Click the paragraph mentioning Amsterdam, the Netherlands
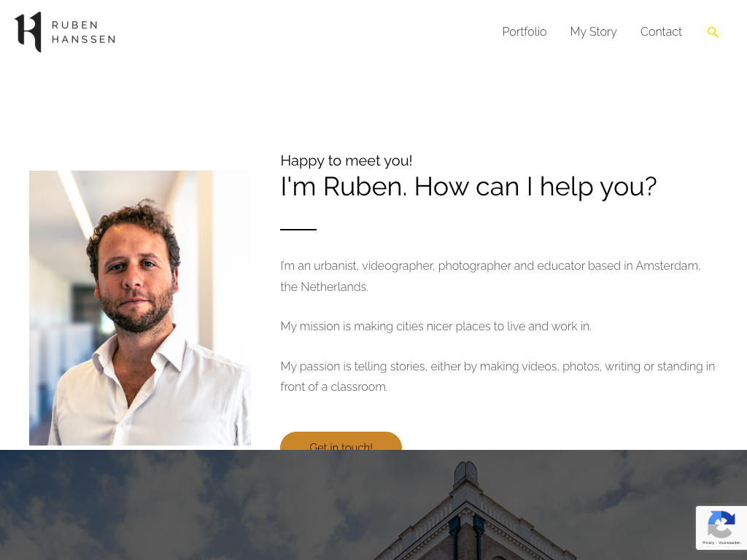 click(490, 276)
